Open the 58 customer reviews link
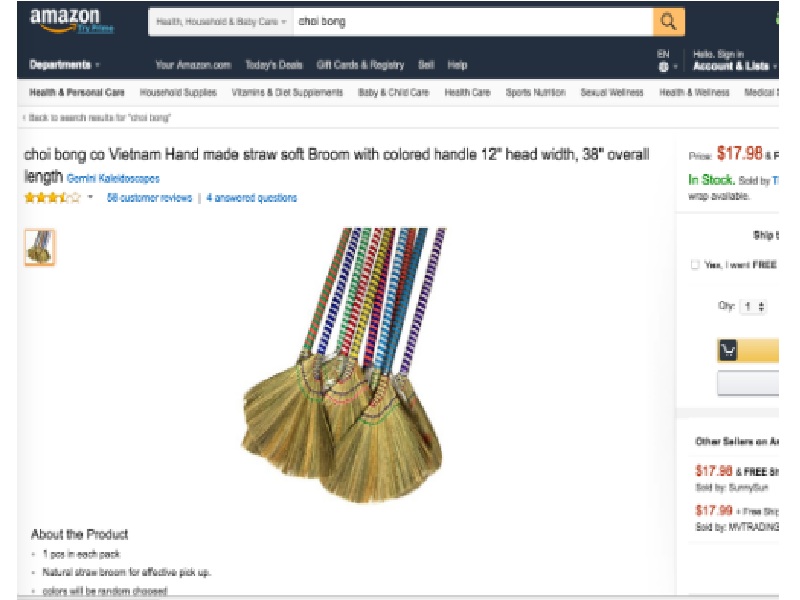The image size is (800, 600). (x=149, y=198)
